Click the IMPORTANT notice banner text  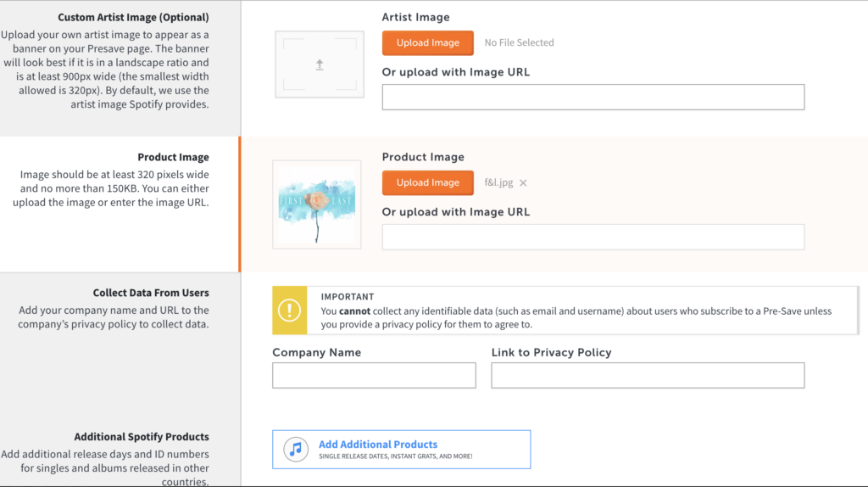[x=576, y=311]
